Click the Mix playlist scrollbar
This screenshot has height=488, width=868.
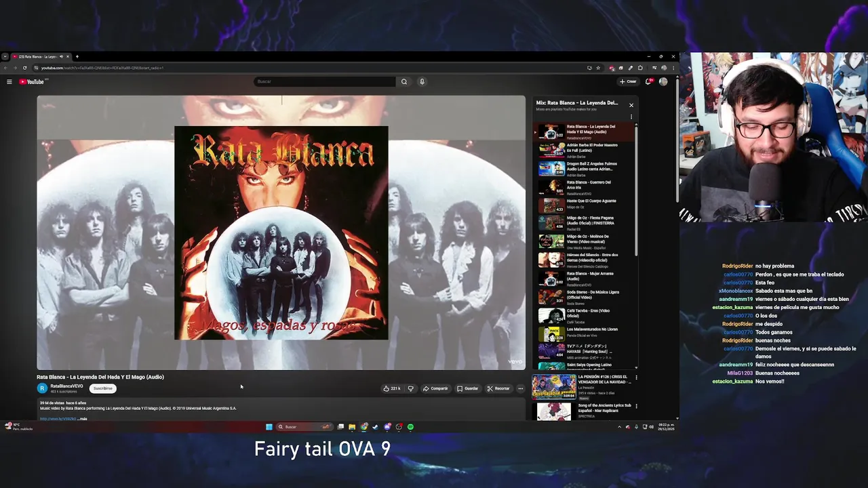coord(636,190)
